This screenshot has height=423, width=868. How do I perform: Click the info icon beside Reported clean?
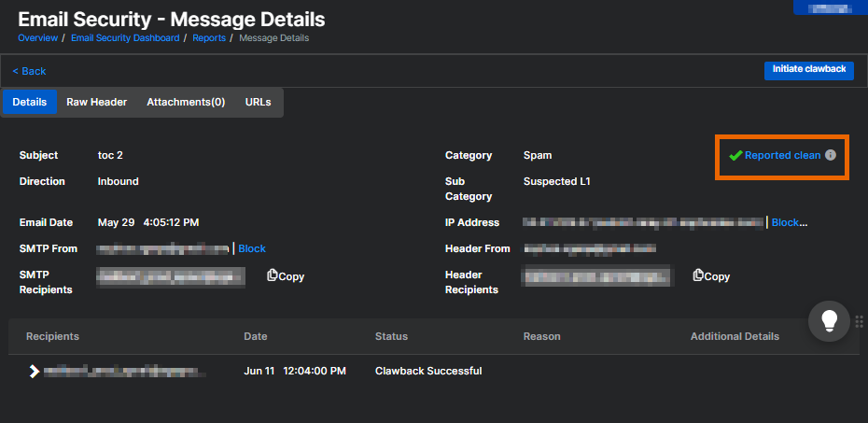pyautogui.click(x=831, y=156)
